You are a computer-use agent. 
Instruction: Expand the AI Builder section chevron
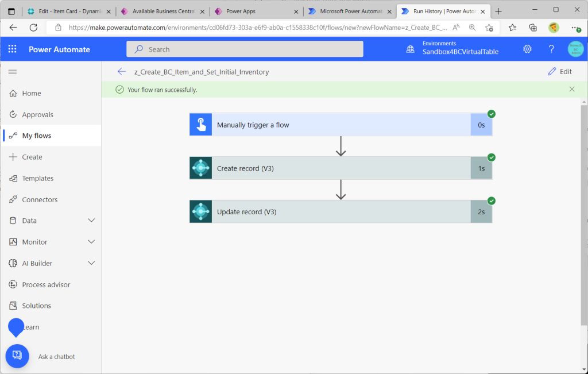click(91, 263)
